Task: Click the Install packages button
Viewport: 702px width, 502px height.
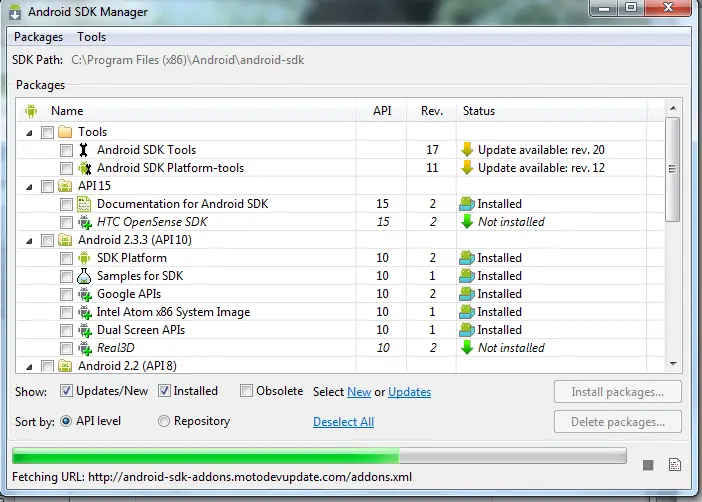Action: (x=618, y=392)
